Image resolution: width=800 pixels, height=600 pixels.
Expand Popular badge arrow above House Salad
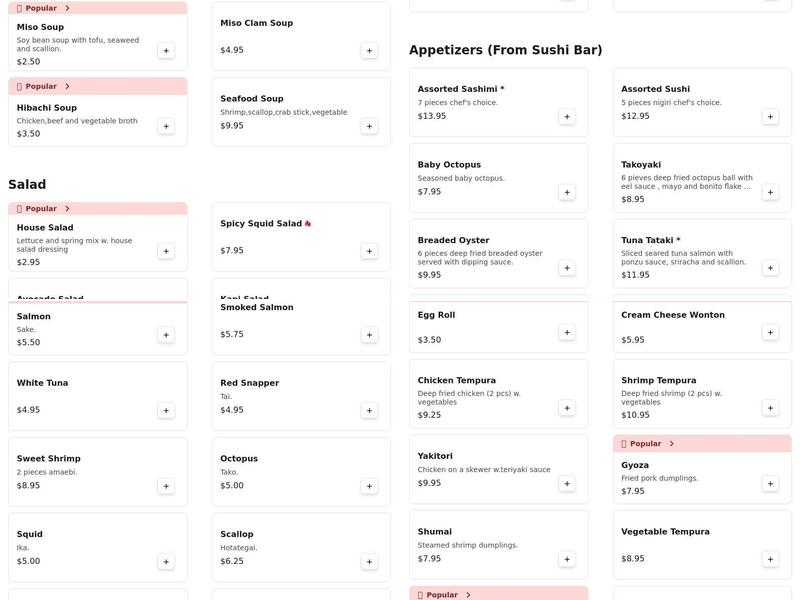[67, 209]
